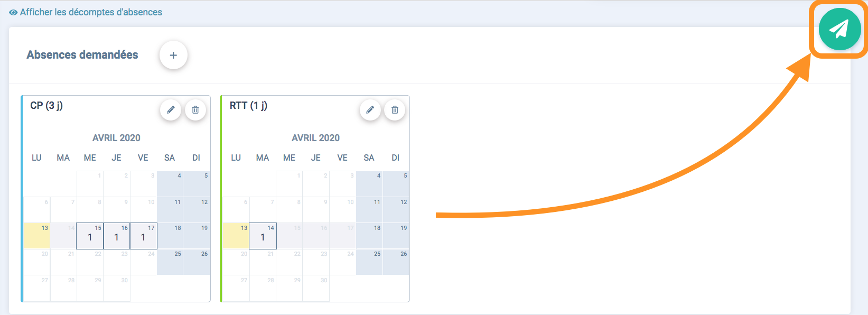Screen dimensions: 868x315
Task: Edit the CP absence with pencil icon
Action: 171,110
